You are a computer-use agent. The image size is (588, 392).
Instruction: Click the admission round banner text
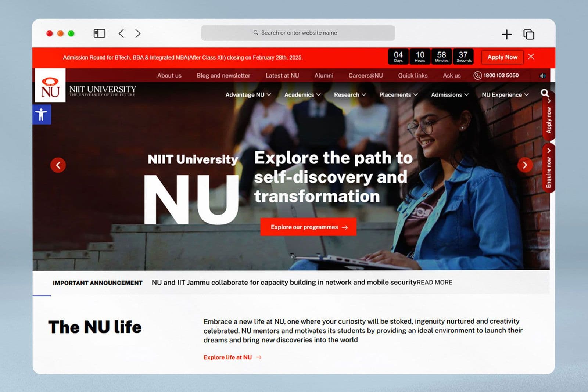coord(183,58)
